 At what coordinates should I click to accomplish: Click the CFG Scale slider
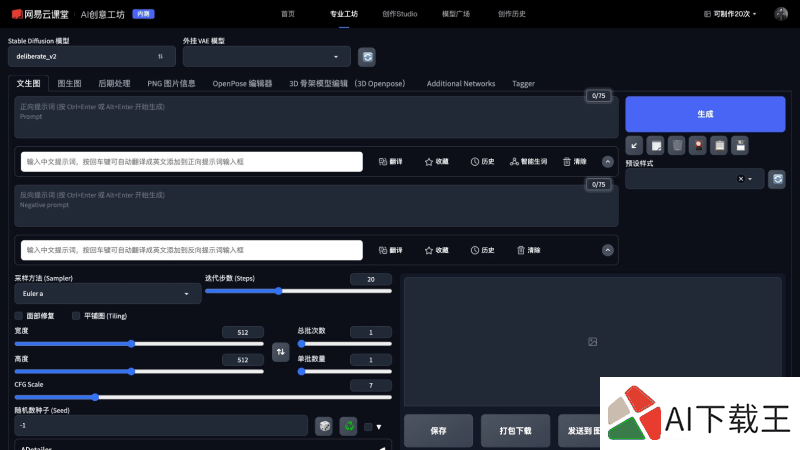(x=203, y=397)
